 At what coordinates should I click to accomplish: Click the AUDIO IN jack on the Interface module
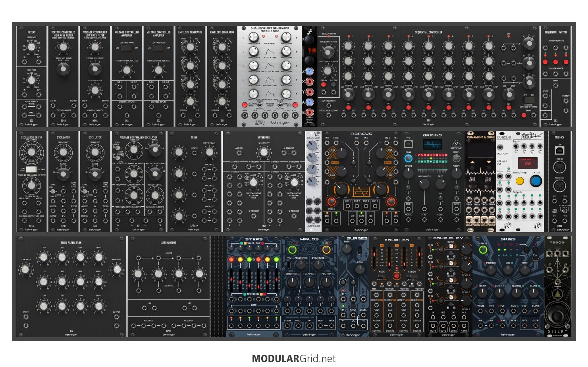click(239, 153)
